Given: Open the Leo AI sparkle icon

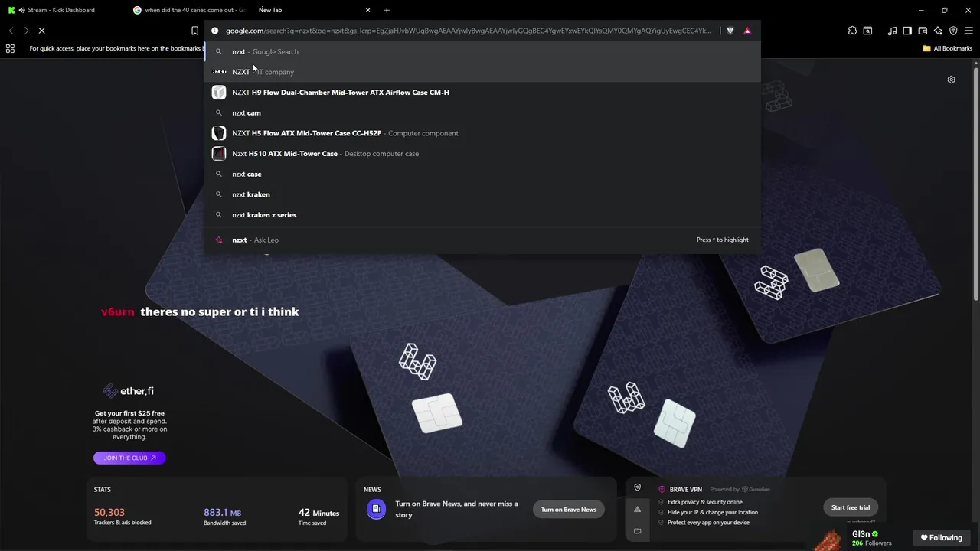Looking at the screenshot, I should point(938,31).
